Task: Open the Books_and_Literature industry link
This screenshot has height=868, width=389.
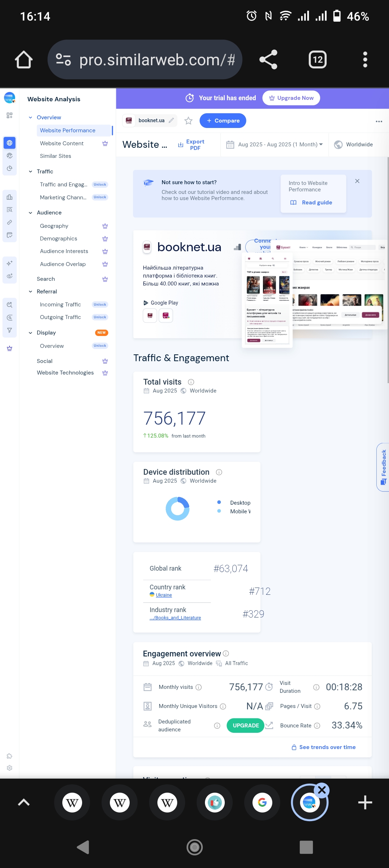Action: (175, 618)
